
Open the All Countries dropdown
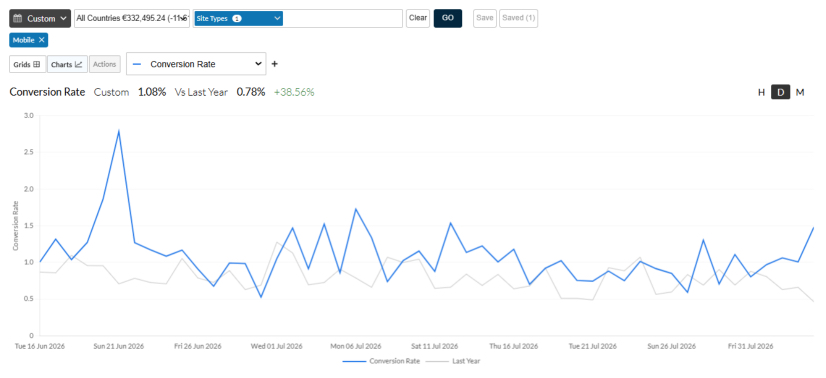tap(132, 18)
